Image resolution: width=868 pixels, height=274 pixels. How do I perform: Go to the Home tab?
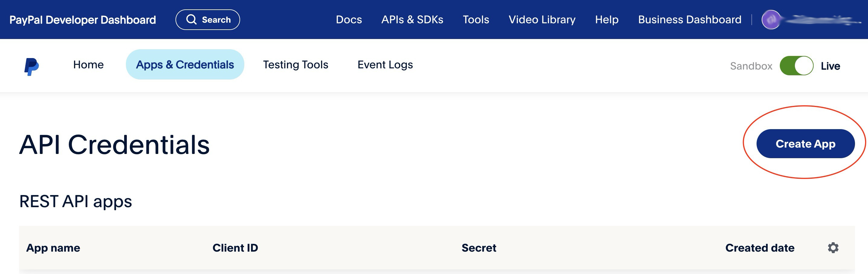tap(88, 64)
